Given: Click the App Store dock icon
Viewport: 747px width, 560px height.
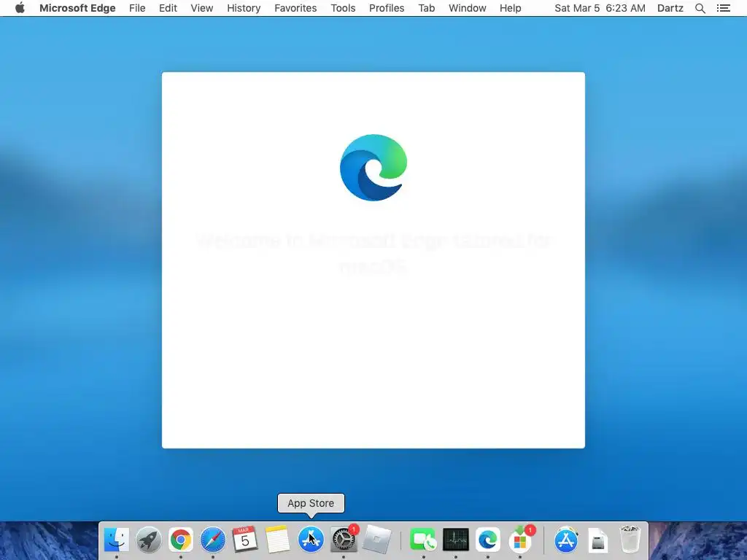Looking at the screenshot, I should click(x=311, y=540).
